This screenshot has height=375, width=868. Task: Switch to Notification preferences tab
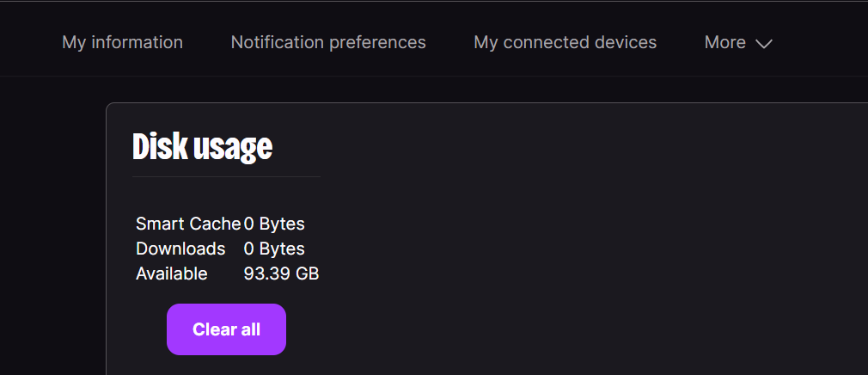tap(328, 43)
